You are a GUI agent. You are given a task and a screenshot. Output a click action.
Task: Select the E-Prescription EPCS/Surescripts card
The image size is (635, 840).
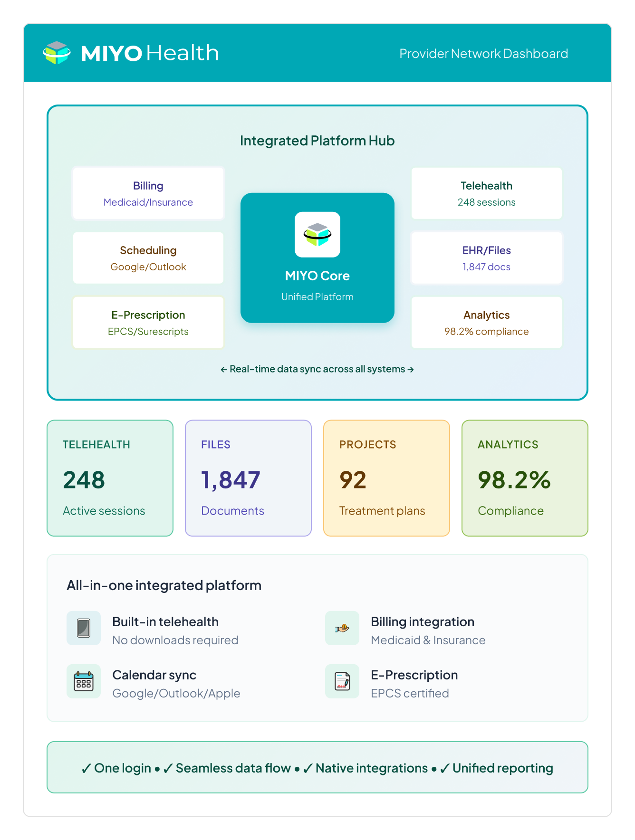click(148, 323)
